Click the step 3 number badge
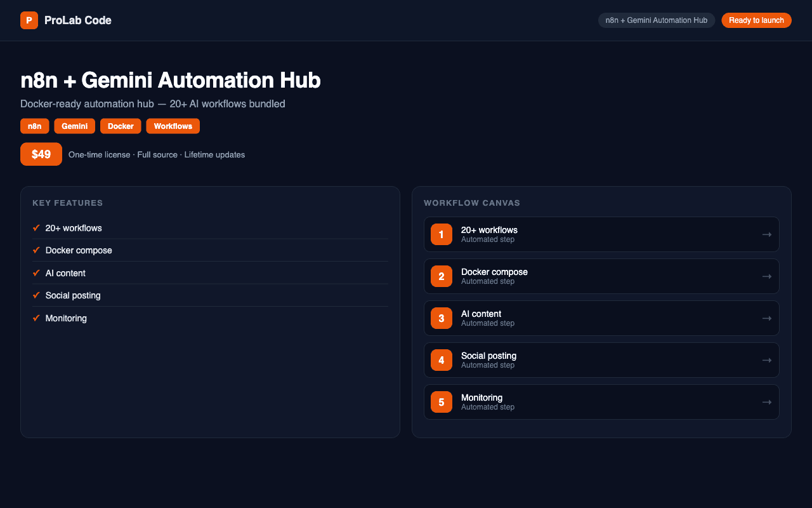This screenshot has width=812, height=508. pyautogui.click(x=442, y=318)
